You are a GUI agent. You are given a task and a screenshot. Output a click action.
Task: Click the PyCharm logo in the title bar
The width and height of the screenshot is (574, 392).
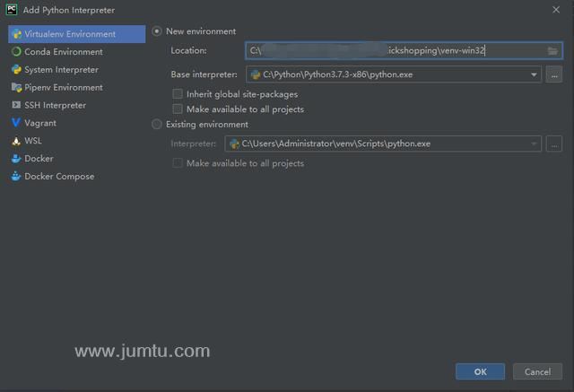tap(12, 10)
